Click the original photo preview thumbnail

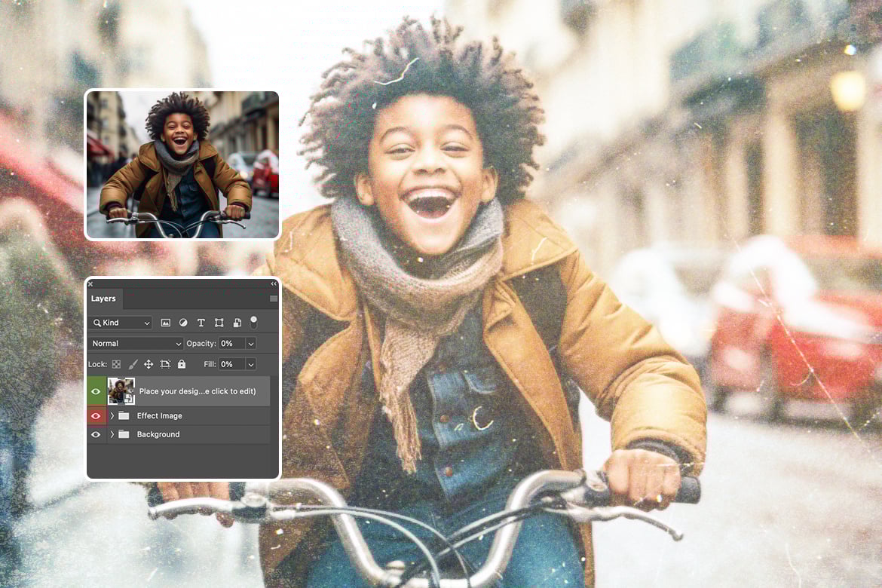pos(182,164)
